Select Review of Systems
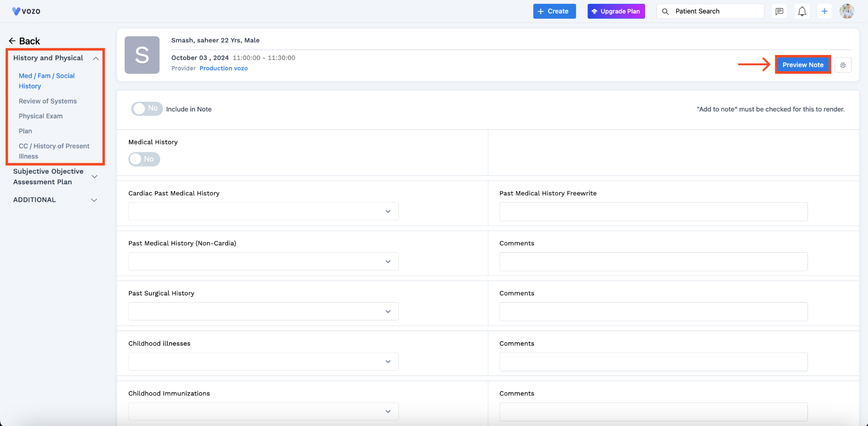The height and width of the screenshot is (426, 868). coord(47,101)
